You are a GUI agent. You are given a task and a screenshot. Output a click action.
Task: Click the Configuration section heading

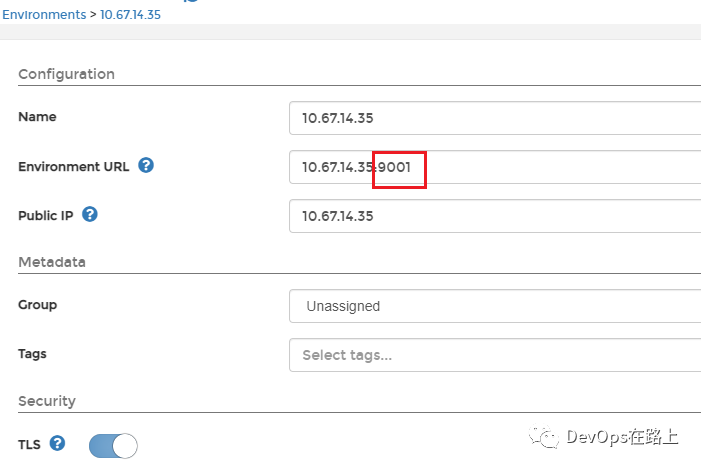[66, 74]
